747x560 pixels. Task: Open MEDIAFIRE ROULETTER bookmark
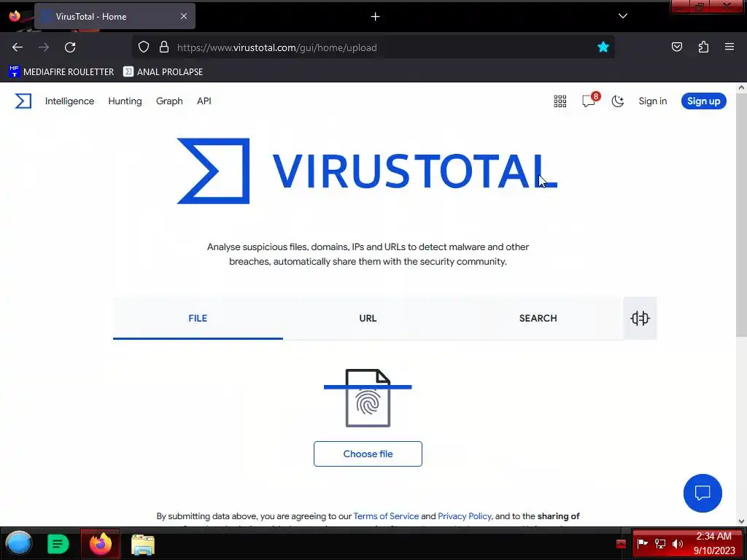pos(61,72)
